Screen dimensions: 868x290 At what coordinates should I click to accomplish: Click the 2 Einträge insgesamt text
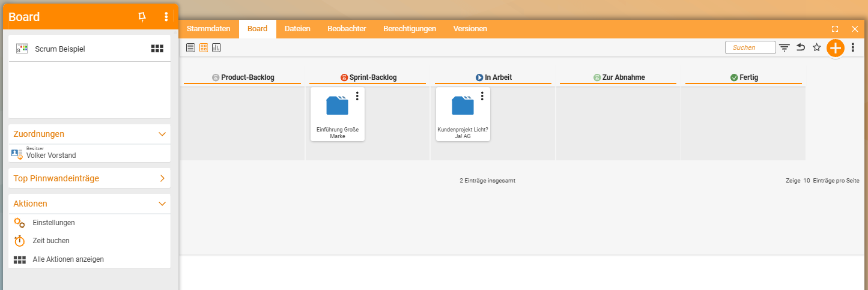point(487,181)
